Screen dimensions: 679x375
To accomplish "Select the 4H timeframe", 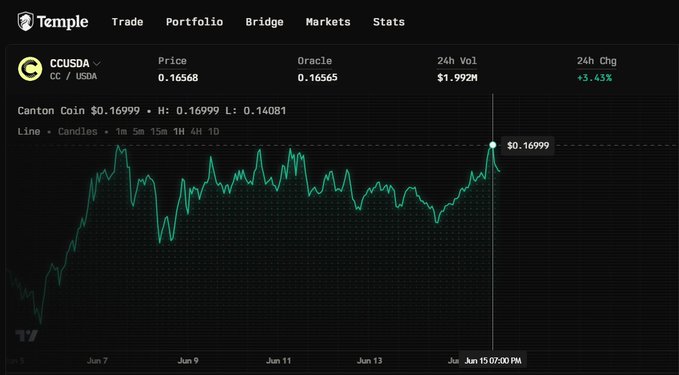I will 196,131.
